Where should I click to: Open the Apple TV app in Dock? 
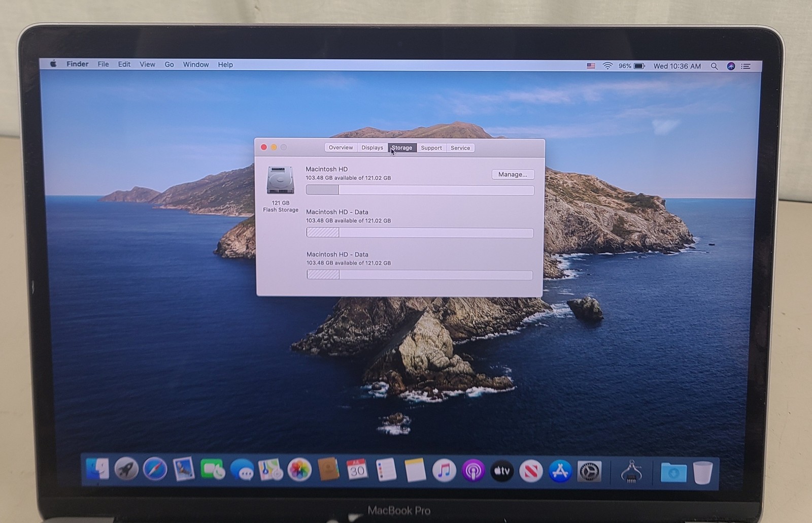[502, 471]
